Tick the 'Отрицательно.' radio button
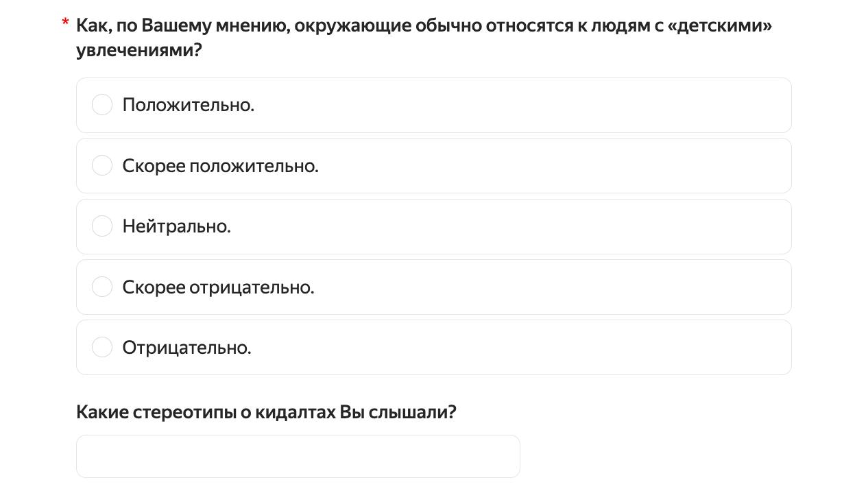The height and width of the screenshot is (491, 868). pyautogui.click(x=102, y=347)
